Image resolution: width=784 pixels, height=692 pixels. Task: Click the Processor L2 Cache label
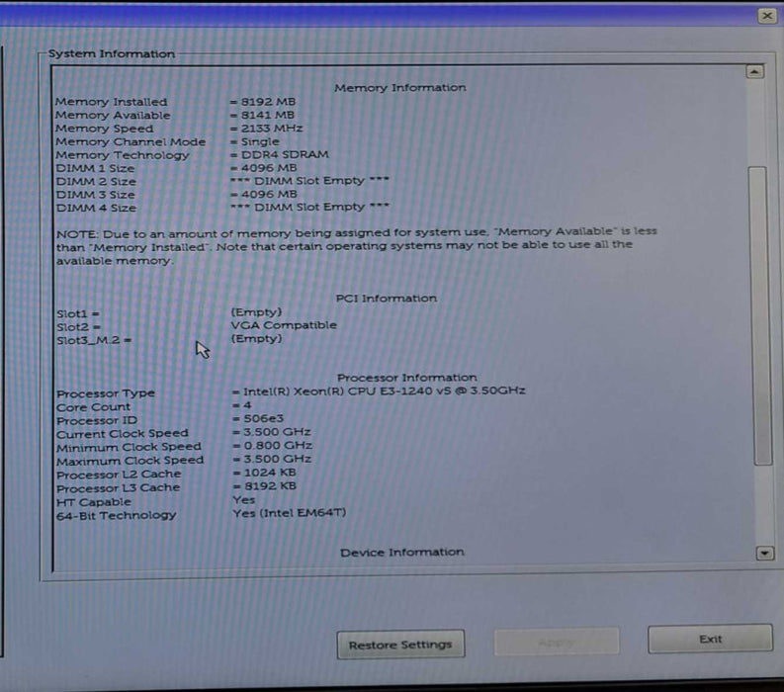click(119, 475)
